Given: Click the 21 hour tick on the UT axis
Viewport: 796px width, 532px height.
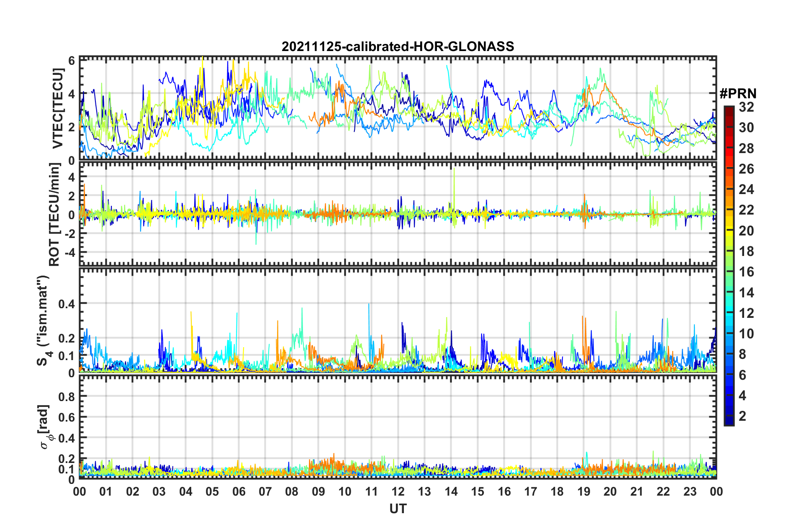Looking at the screenshot, I should pos(637,491).
